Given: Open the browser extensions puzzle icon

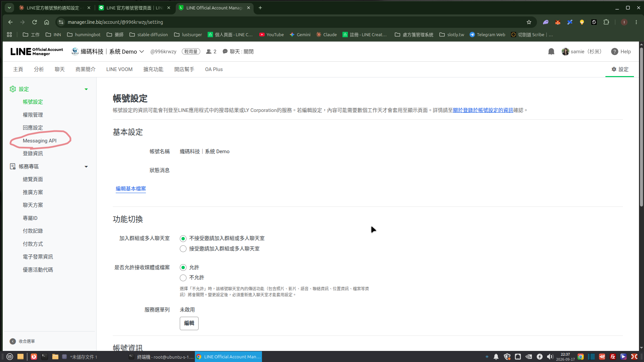Looking at the screenshot, I should coord(606,22).
